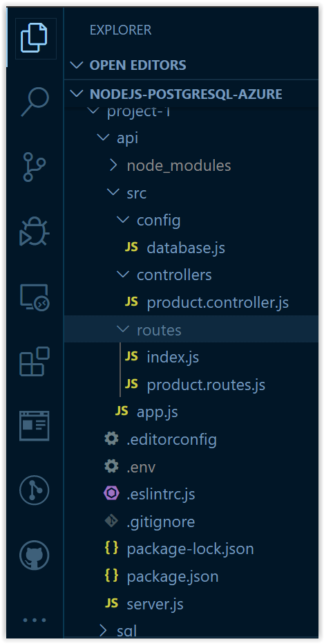The width and height of the screenshot is (324, 644).
Task: Open the Explorer view icon
Action: click(35, 38)
